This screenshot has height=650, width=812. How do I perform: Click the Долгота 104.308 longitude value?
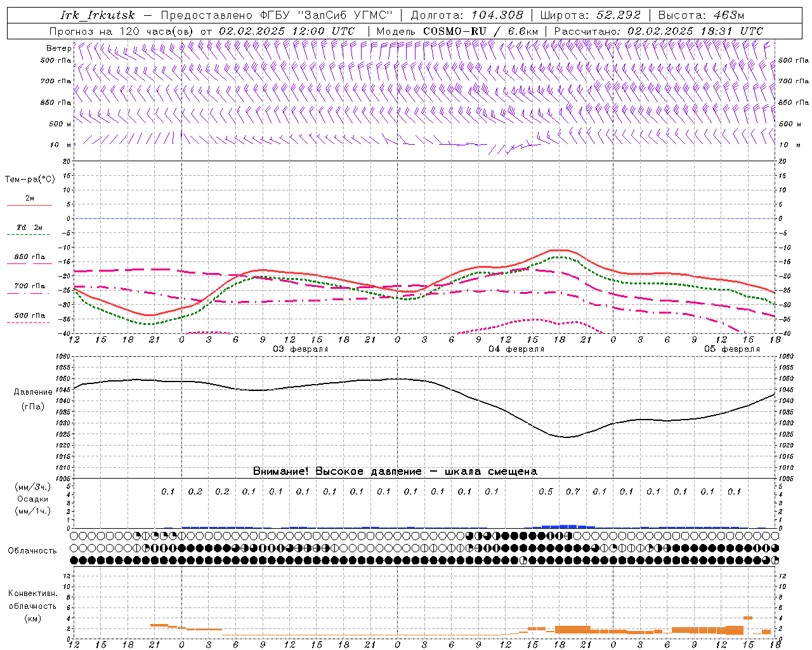(x=466, y=16)
